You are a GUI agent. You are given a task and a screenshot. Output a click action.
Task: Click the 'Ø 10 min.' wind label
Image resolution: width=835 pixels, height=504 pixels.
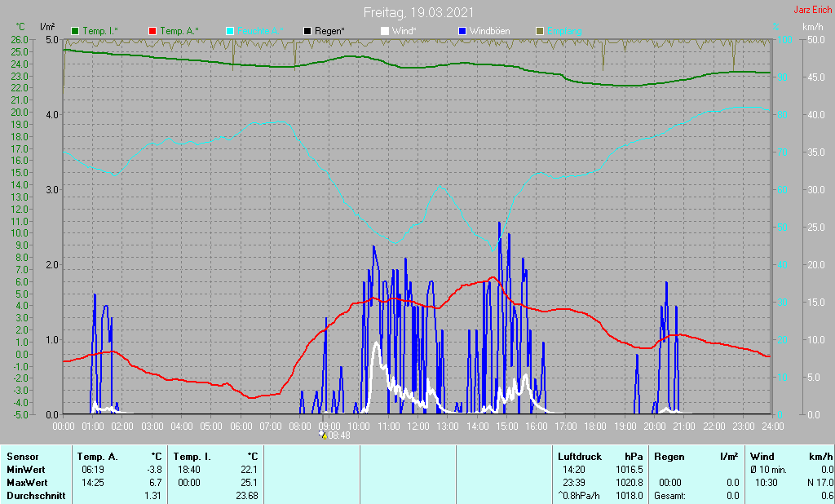pos(768,470)
